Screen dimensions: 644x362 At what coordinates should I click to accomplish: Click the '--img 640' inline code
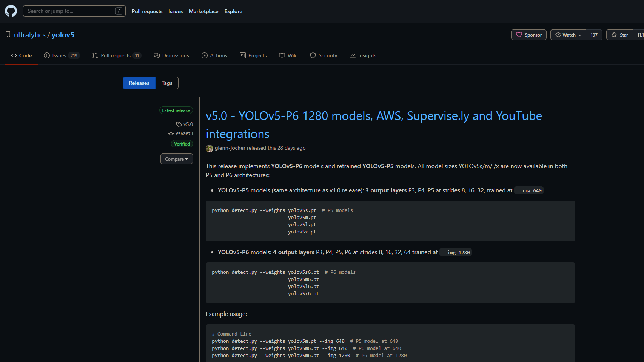pos(529,190)
